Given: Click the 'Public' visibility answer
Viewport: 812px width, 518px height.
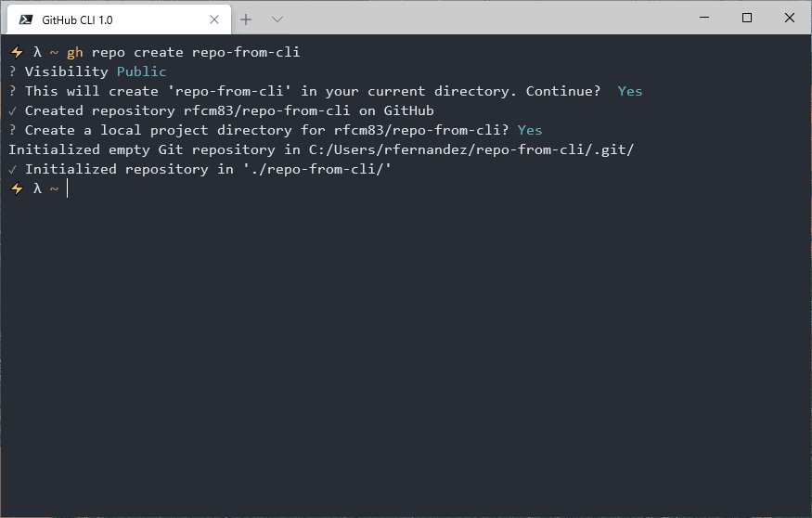Looking at the screenshot, I should [x=141, y=71].
